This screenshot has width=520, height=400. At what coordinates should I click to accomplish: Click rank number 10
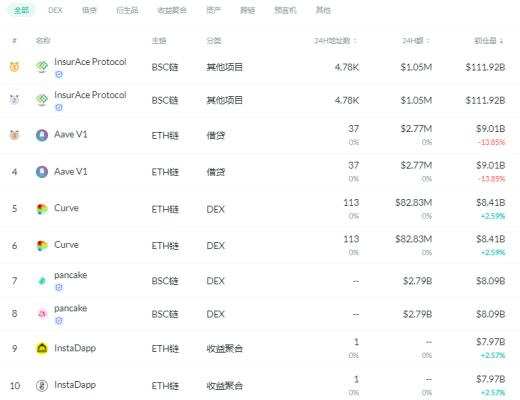[15, 386]
